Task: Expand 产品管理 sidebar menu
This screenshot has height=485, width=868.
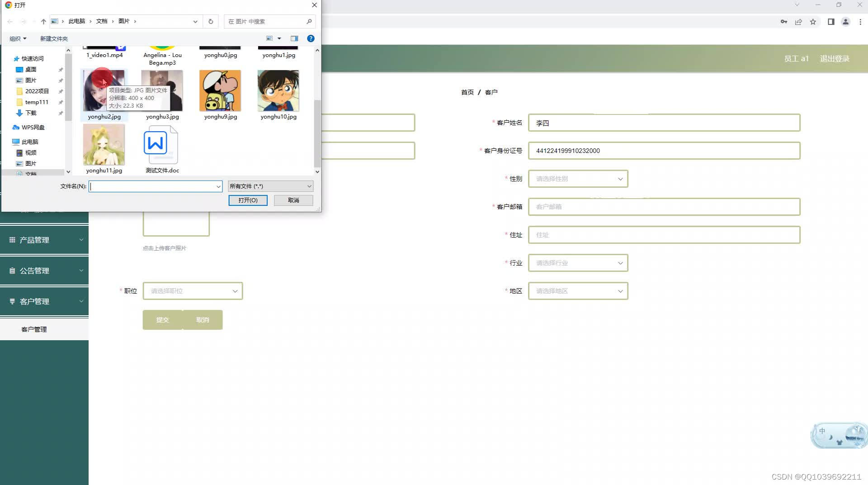Action: (x=44, y=240)
